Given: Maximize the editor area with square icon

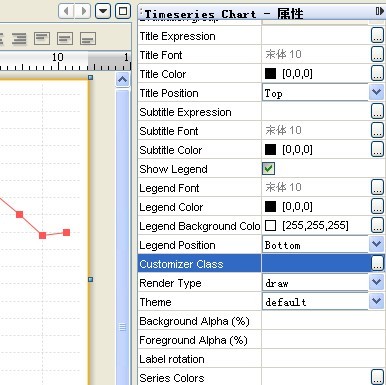Looking at the screenshot, I should pyautogui.click(x=123, y=11).
